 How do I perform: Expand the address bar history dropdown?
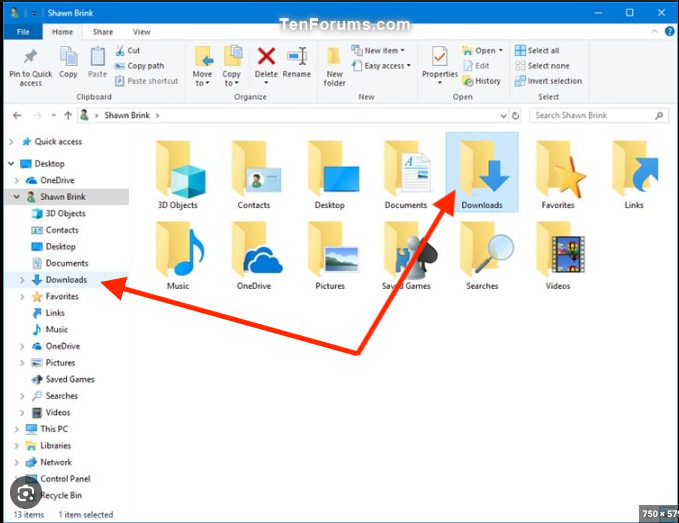pos(503,116)
